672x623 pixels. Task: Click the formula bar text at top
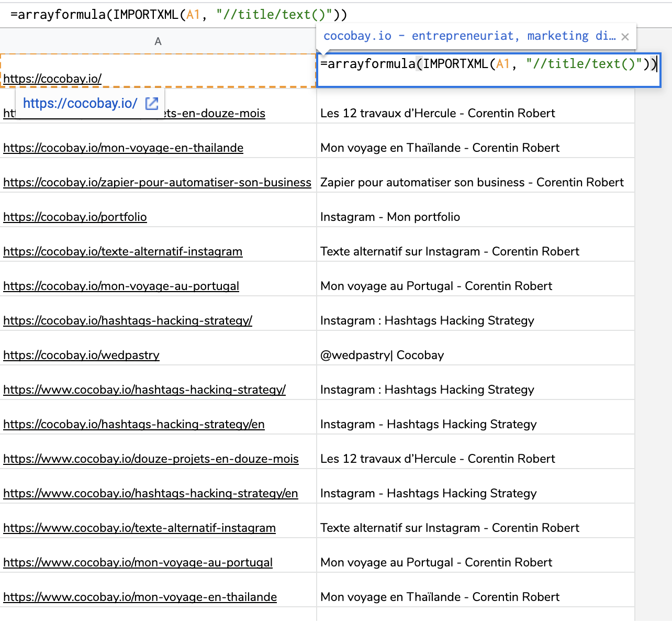point(178,15)
